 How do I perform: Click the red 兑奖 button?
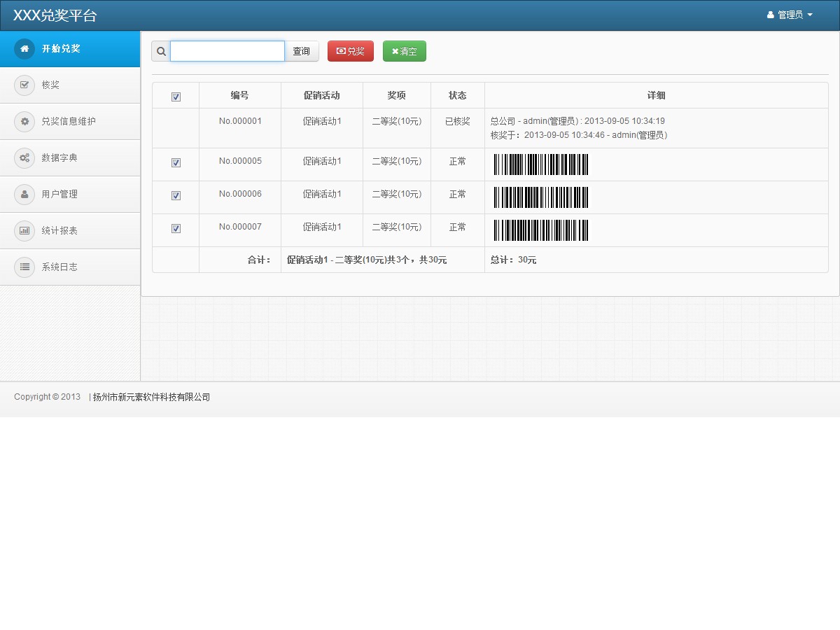pyautogui.click(x=351, y=52)
